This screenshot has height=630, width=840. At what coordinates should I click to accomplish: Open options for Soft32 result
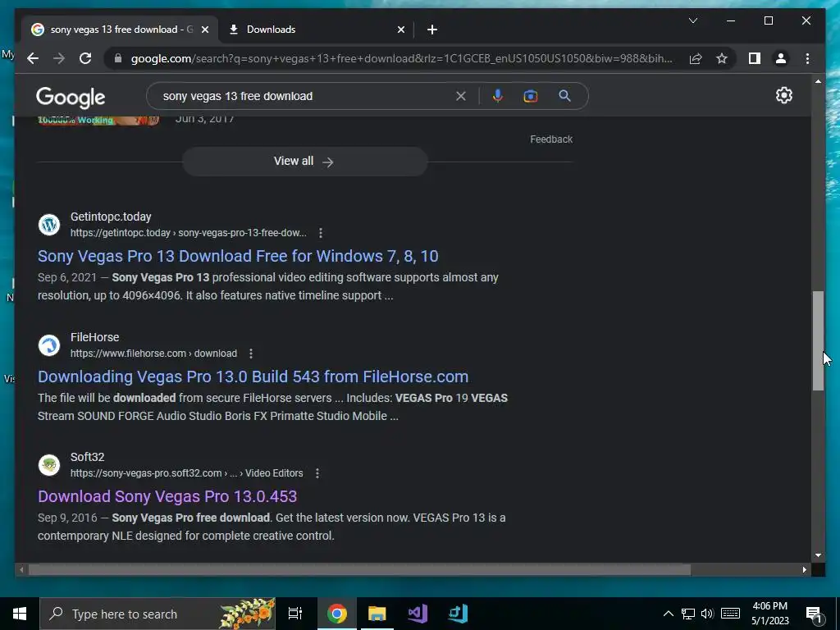pyautogui.click(x=317, y=473)
